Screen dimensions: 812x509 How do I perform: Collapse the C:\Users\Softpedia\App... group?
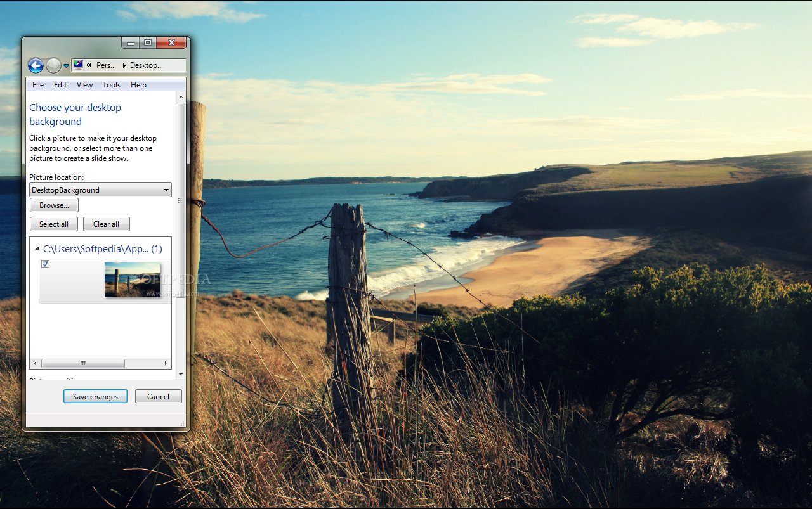tap(37, 250)
